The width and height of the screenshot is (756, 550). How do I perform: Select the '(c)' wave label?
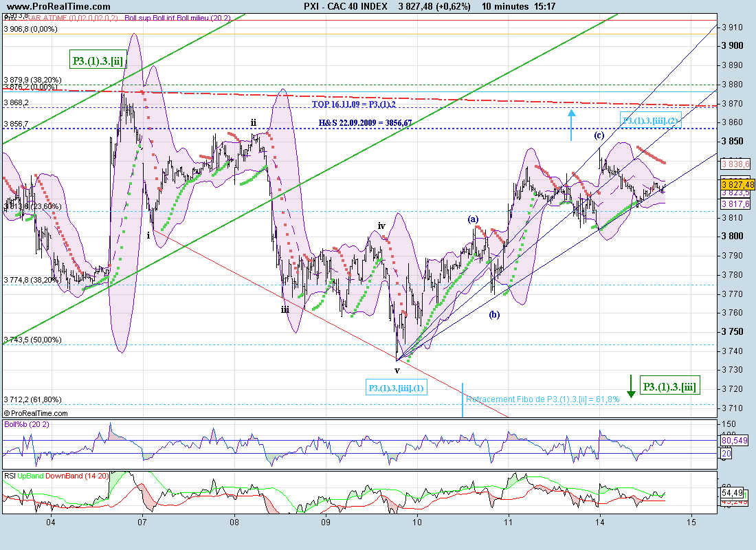pos(599,135)
